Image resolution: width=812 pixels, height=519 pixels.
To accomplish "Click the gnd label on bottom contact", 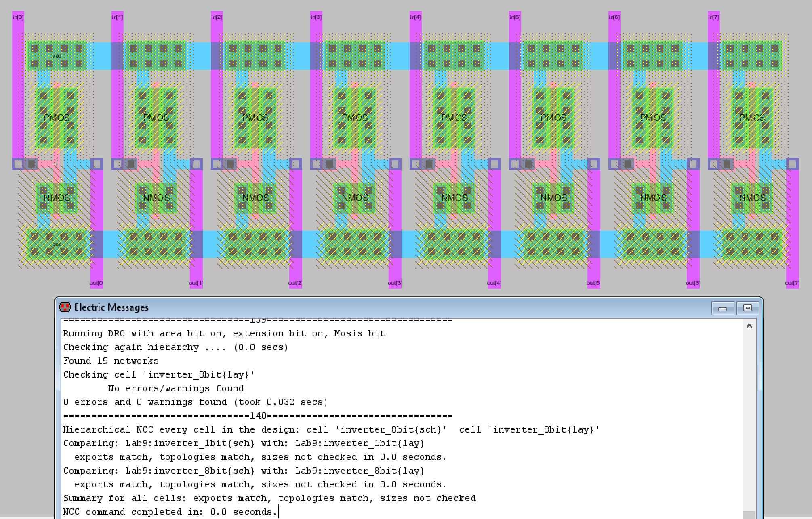I will pos(57,244).
